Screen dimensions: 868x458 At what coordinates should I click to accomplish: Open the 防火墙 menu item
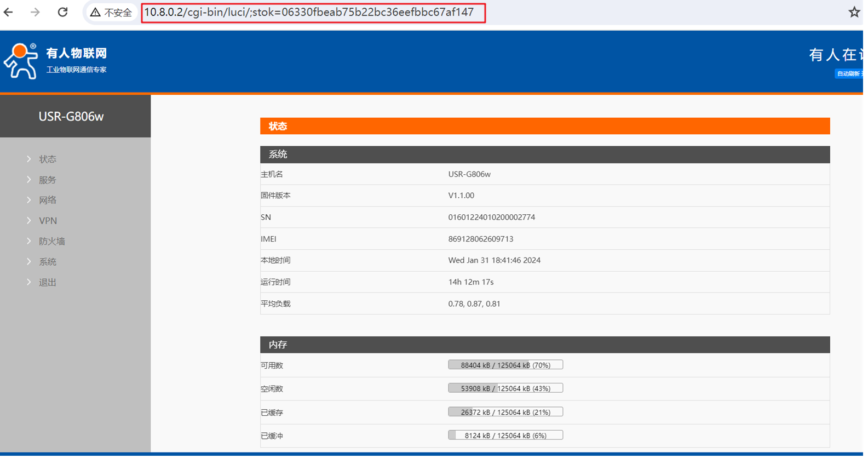[x=51, y=242]
